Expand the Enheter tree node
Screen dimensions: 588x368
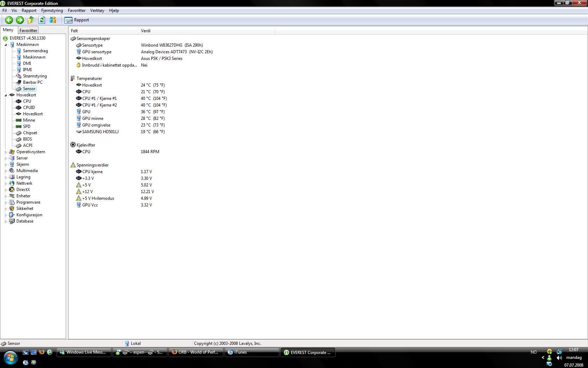coord(6,196)
